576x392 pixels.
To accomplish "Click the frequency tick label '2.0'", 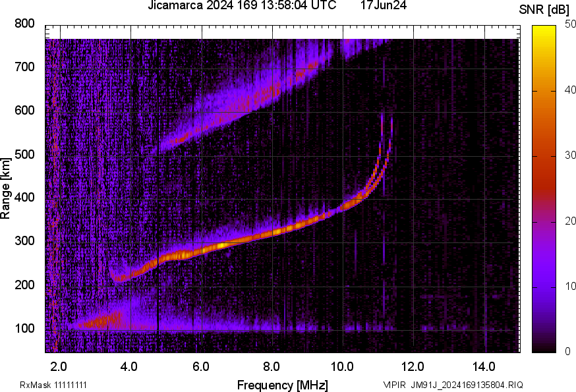I will (59, 367).
